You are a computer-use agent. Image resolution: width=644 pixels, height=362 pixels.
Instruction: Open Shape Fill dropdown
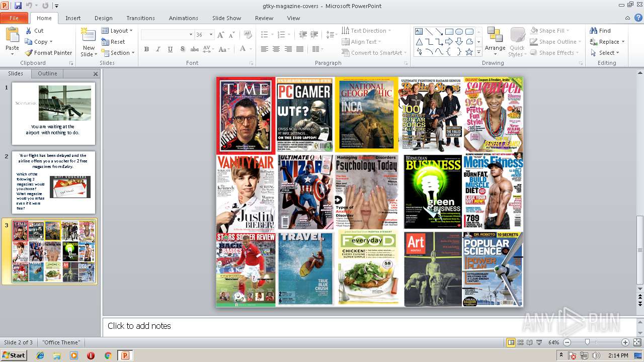pyautogui.click(x=549, y=31)
